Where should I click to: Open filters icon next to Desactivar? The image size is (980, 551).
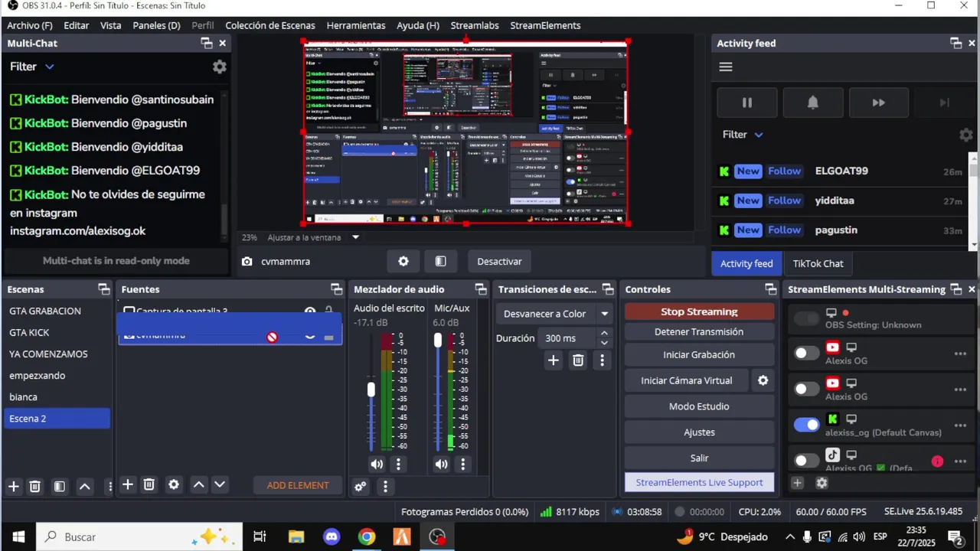point(440,261)
